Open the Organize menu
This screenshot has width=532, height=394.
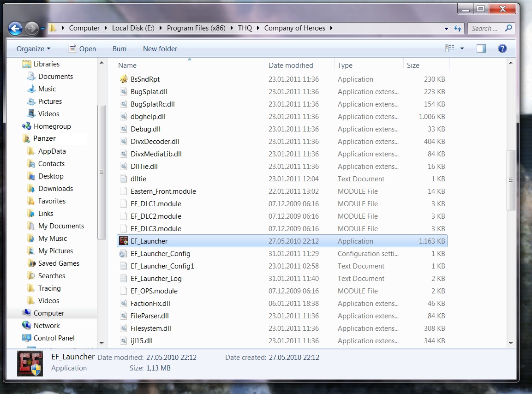click(x=33, y=49)
